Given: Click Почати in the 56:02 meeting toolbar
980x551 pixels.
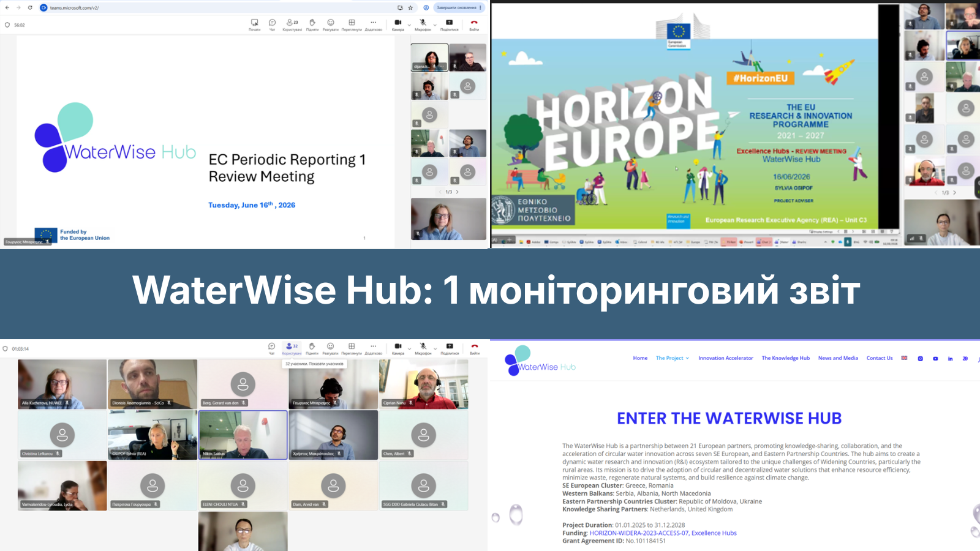Looking at the screenshot, I should click(x=255, y=24).
